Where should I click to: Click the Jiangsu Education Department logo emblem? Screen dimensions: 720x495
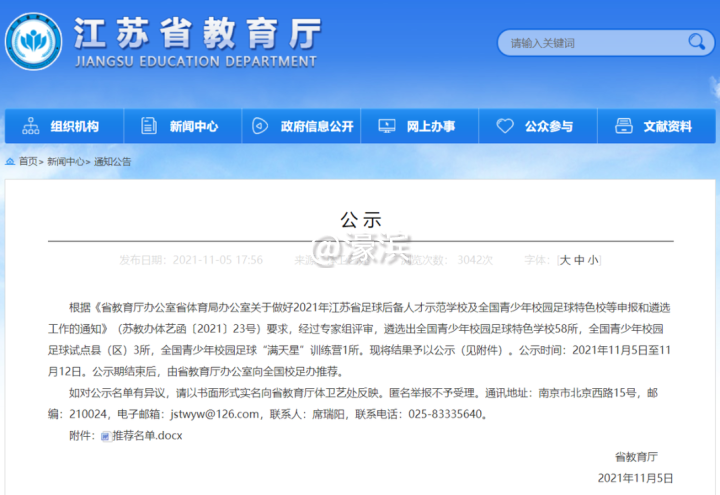(x=37, y=42)
